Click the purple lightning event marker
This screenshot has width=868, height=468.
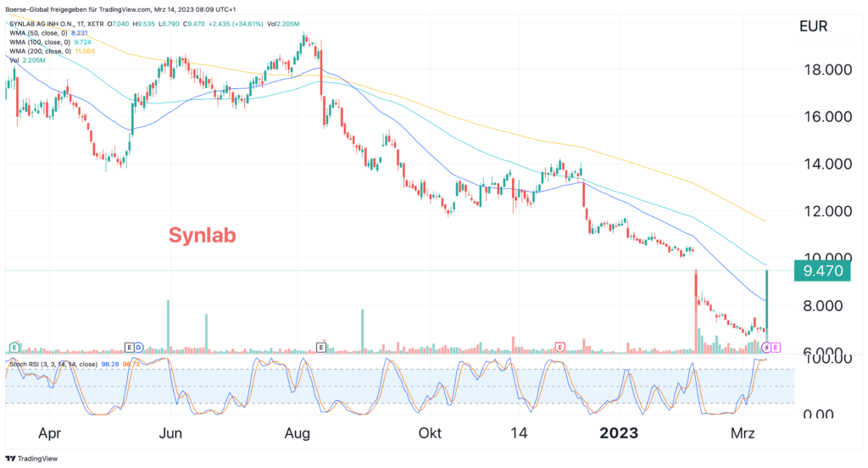(766, 348)
